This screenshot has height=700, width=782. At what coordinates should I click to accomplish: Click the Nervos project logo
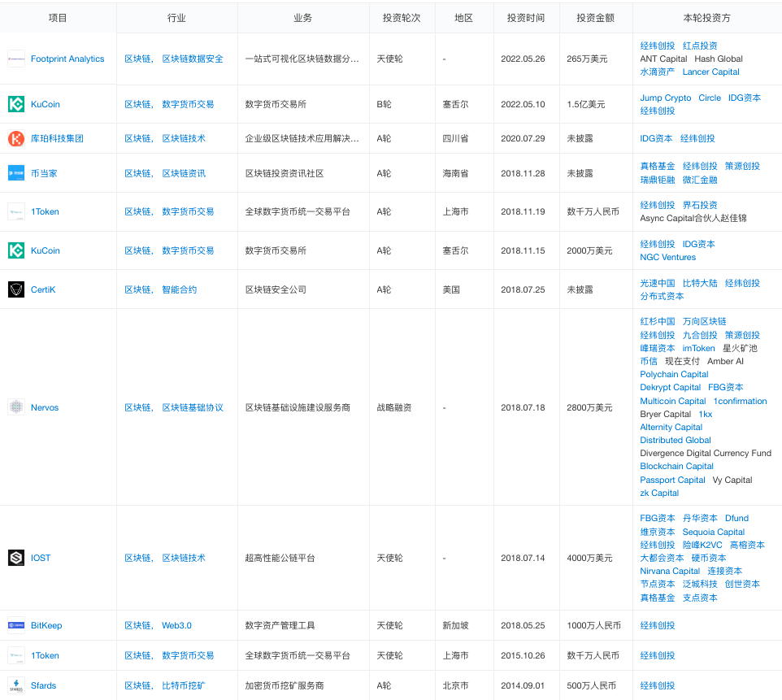click(x=16, y=407)
